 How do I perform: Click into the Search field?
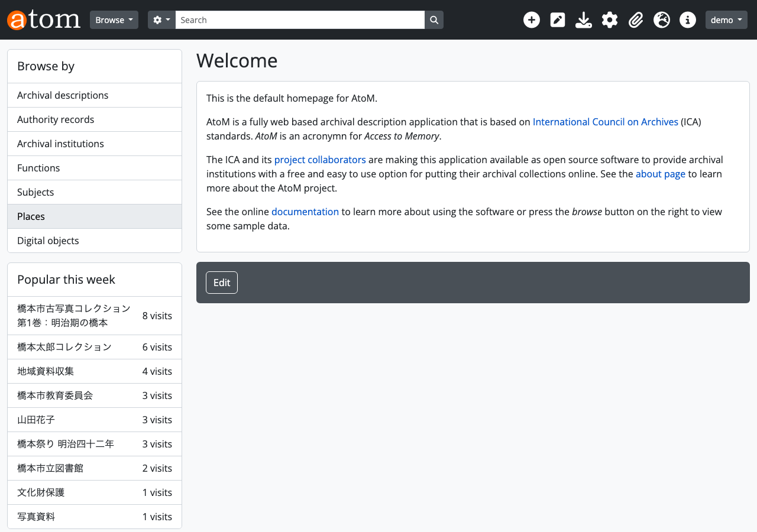(x=300, y=20)
